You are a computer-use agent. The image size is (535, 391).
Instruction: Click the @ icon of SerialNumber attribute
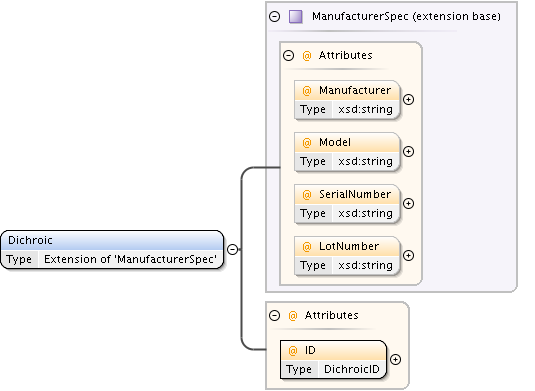(x=307, y=195)
